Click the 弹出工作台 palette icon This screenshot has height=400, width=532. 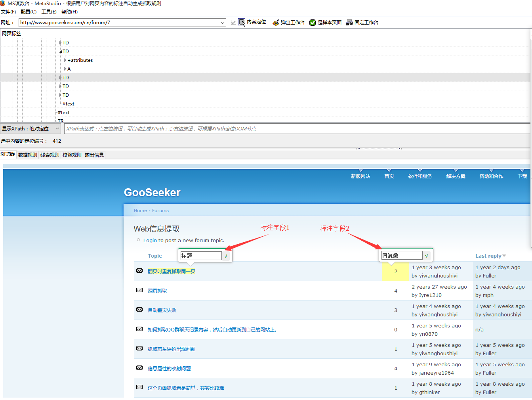pos(276,23)
